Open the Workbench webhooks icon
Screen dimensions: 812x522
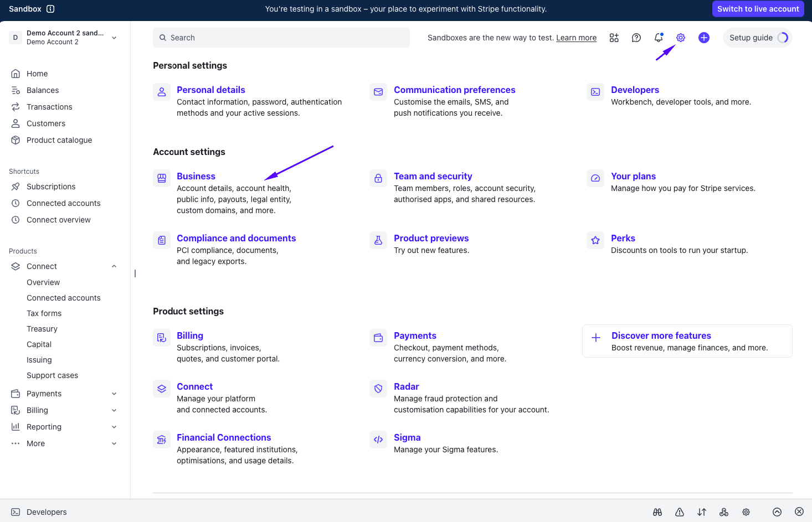tap(724, 512)
